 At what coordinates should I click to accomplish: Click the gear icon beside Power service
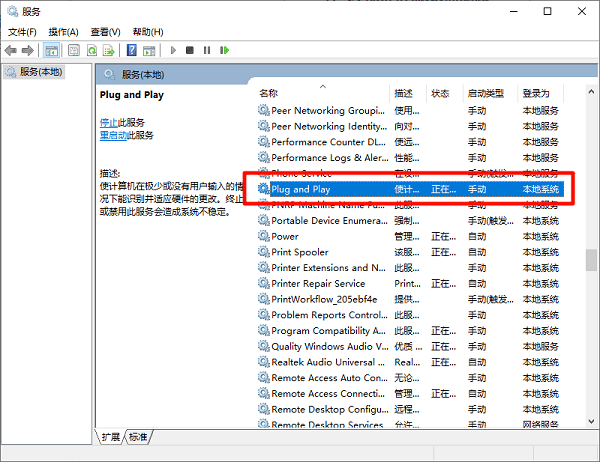[264, 236]
